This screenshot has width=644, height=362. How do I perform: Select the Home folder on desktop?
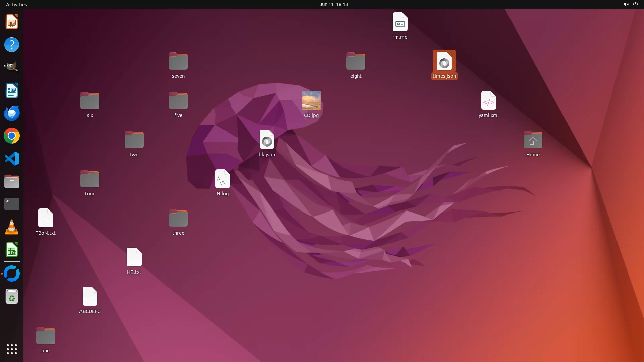point(533,140)
